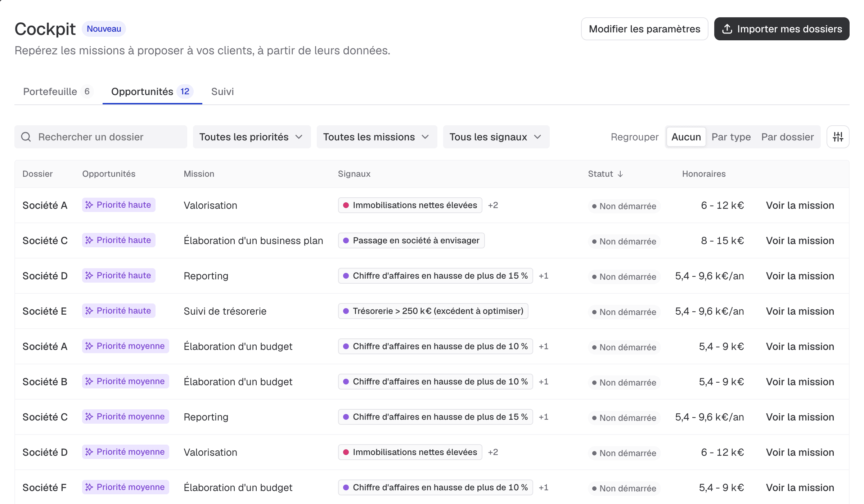Viewport: 864px width, 504px height.
Task: Click sparkle icon in Société B priority badge
Action: tap(89, 381)
